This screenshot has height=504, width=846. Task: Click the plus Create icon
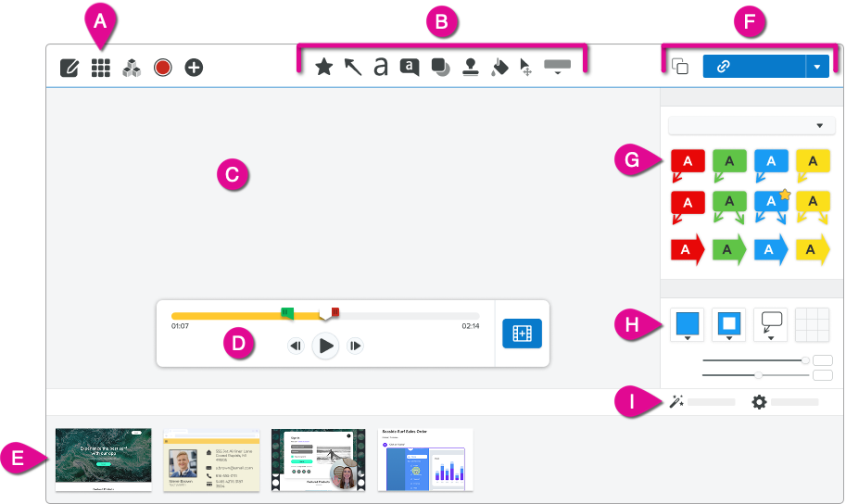[194, 68]
